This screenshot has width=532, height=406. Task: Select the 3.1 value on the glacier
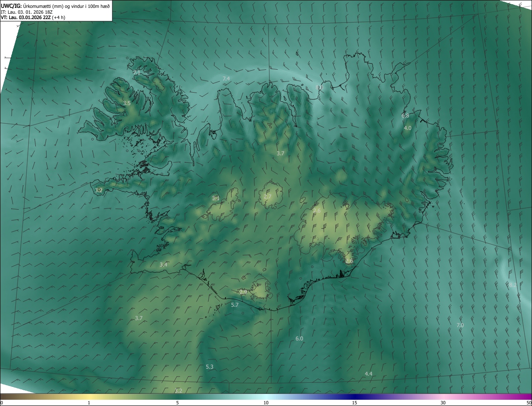[216, 198]
